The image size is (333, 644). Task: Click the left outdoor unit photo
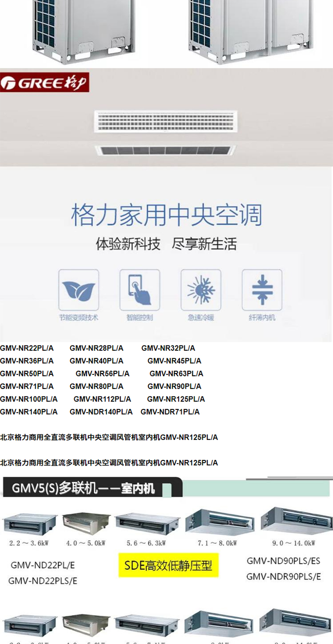pos(84,32)
